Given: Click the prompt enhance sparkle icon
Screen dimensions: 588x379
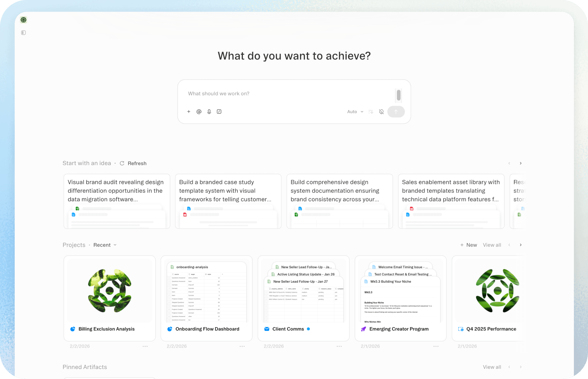Looking at the screenshot, I should 371,112.
